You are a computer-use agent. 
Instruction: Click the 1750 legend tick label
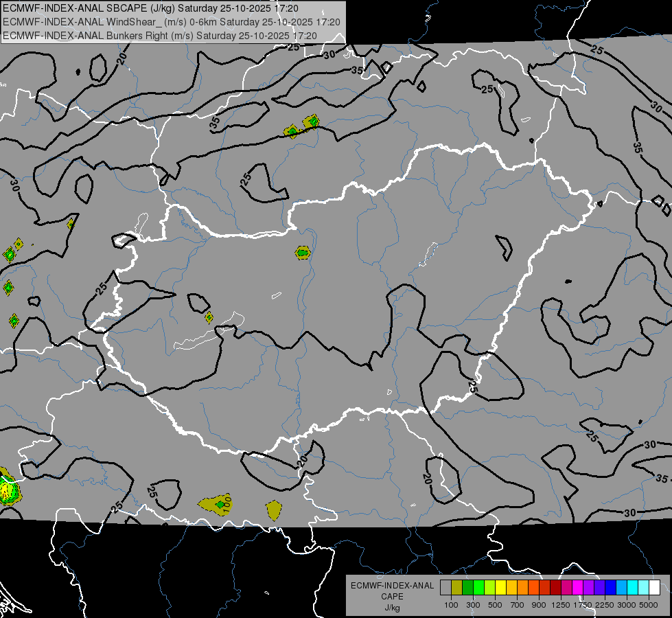tap(583, 605)
